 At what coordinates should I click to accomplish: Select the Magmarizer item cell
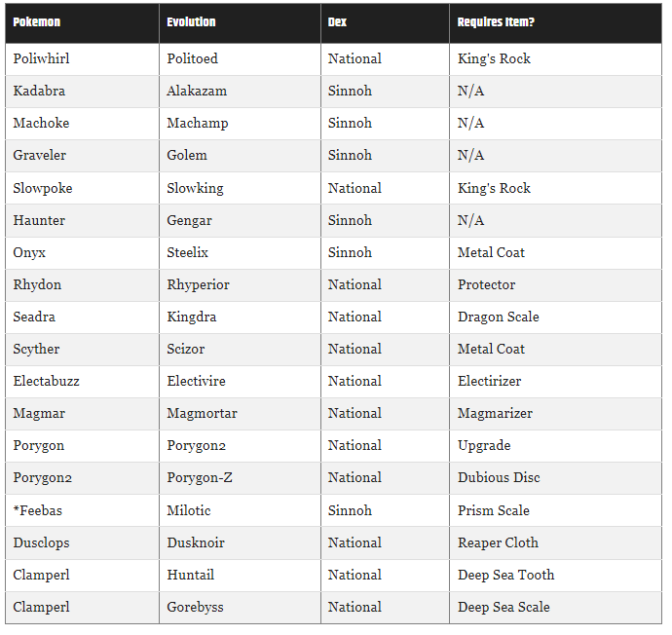[495, 413]
